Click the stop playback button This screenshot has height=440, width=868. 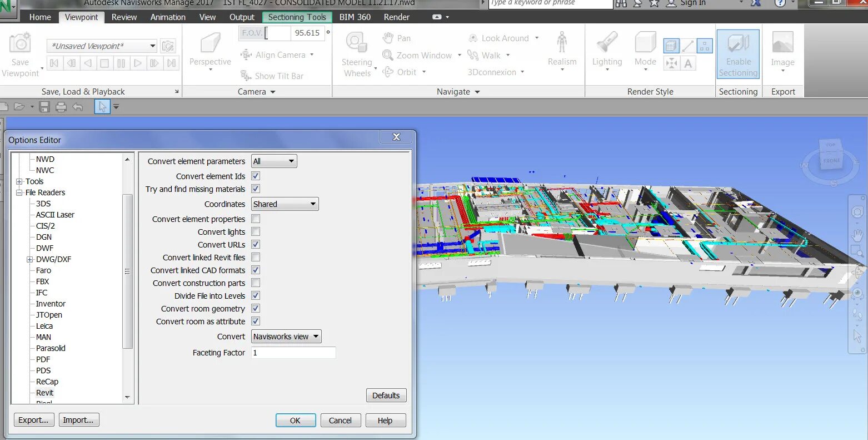click(x=104, y=63)
